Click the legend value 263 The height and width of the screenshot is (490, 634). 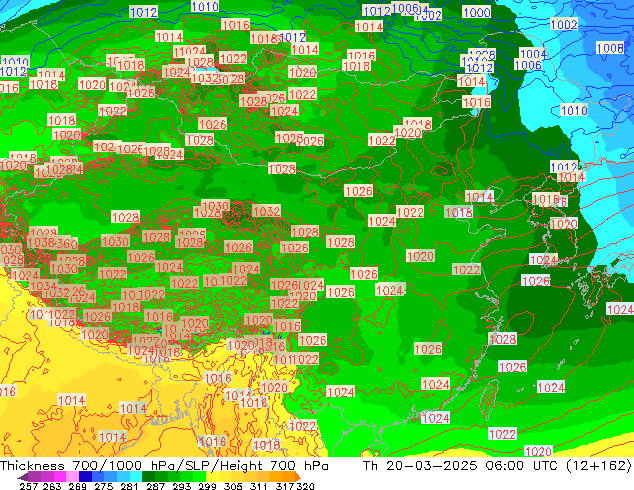pos(52,486)
